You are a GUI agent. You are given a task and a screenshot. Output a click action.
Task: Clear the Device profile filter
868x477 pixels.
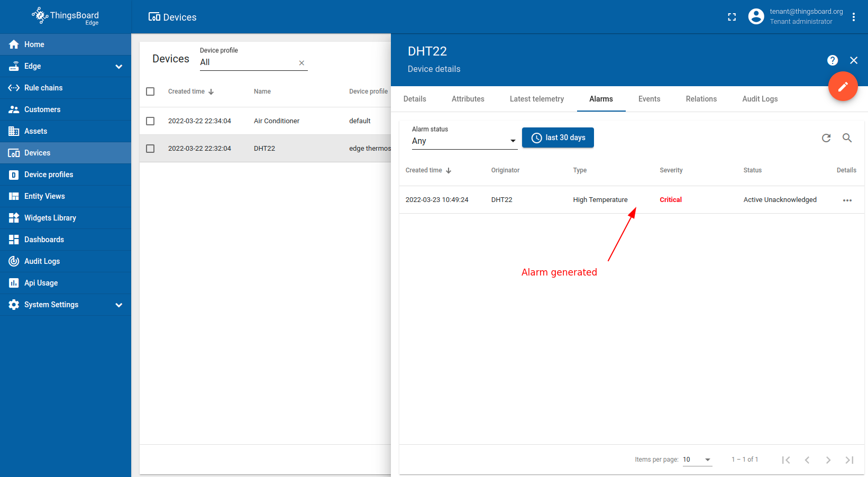301,63
